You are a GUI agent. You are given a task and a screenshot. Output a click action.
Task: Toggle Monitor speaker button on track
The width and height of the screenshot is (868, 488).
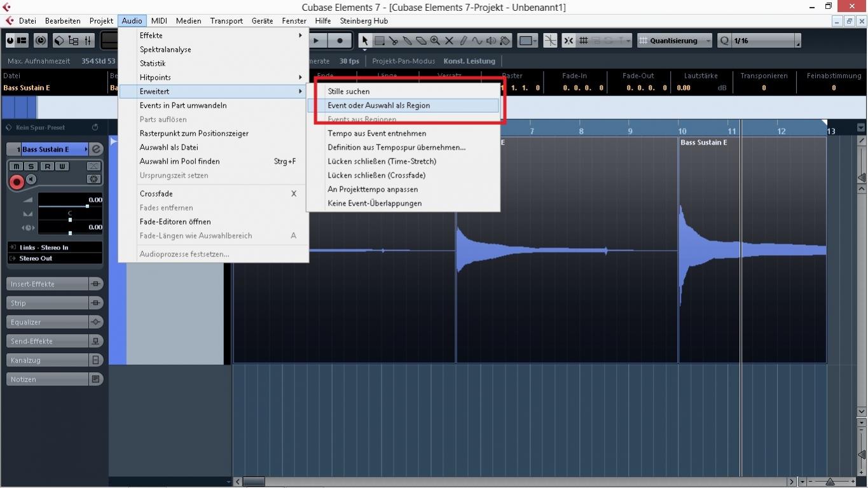[x=31, y=180]
